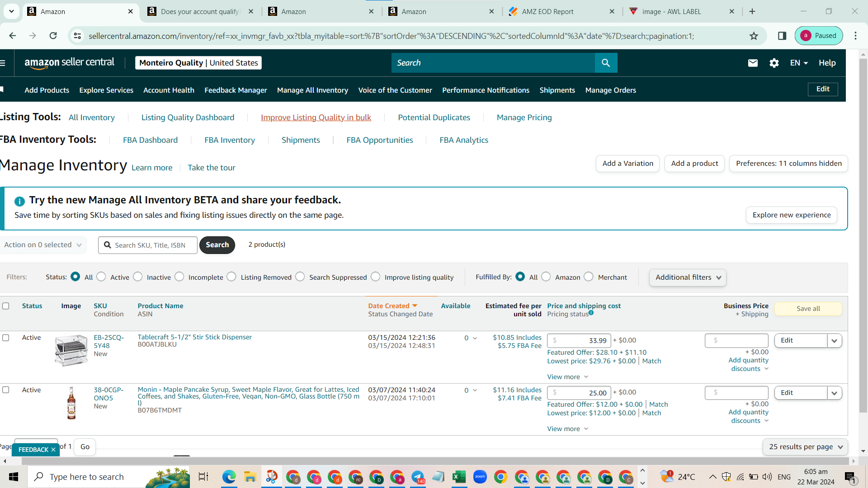This screenshot has width=868, height=488.
Task: Open the Listing Quality Dashboard link
Action: 188,117
